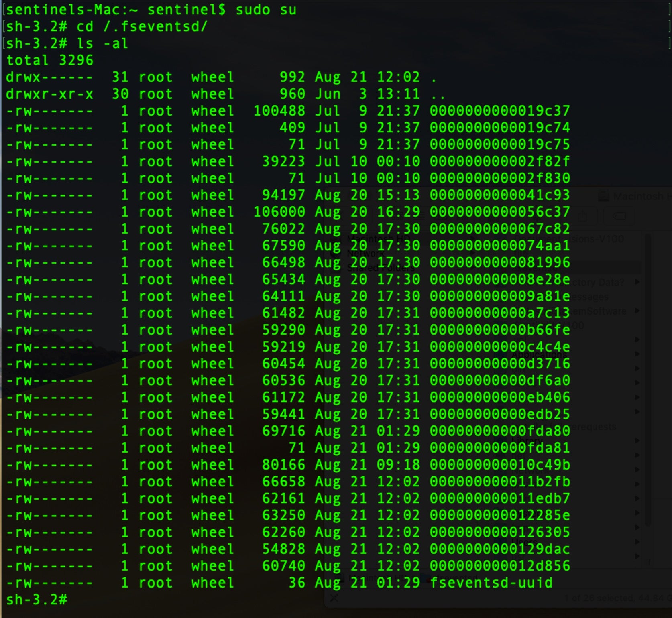Click the 'sudo su' command text
The width and height of the screenshot is (672, 618).
266,10
